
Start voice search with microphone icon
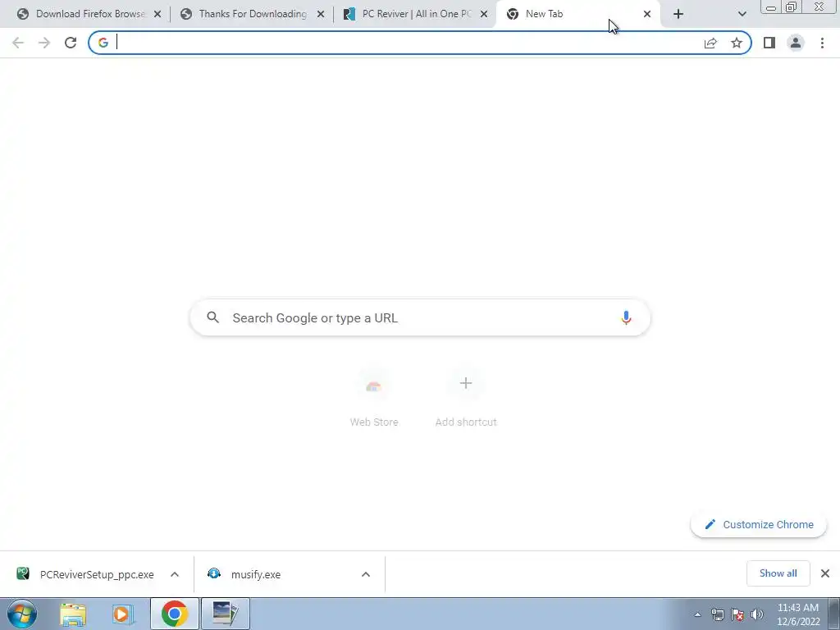pos(626,317)
